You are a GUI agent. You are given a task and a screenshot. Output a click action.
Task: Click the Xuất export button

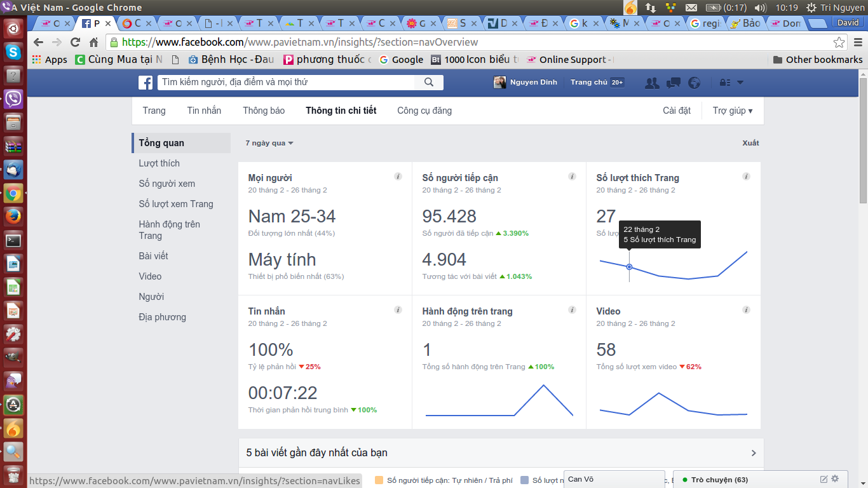click(x=750, y=143)
